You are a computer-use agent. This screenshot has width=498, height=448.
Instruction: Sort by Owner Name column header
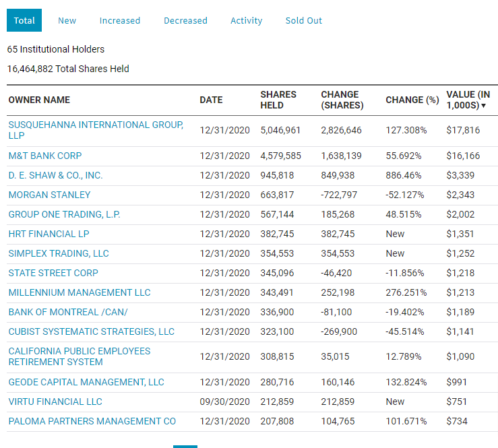pos(39,100)
